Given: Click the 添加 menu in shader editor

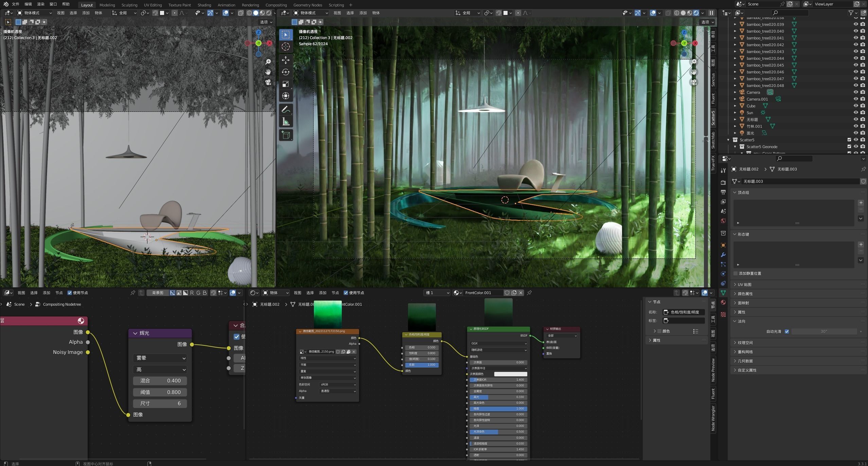Looking at the screenshot, I should click(x=323, y=293).
